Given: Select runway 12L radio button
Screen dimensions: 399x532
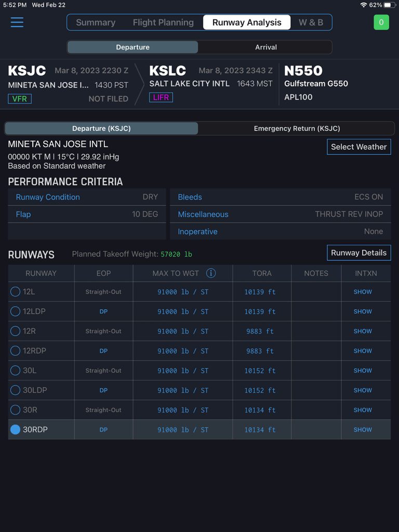Looking at the screenshot, I should [15, 291].
